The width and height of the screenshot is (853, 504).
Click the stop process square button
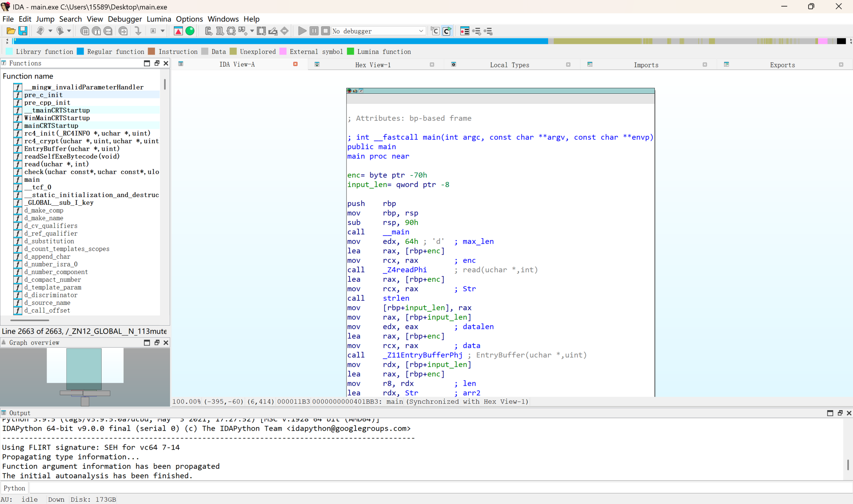(325, 31)
